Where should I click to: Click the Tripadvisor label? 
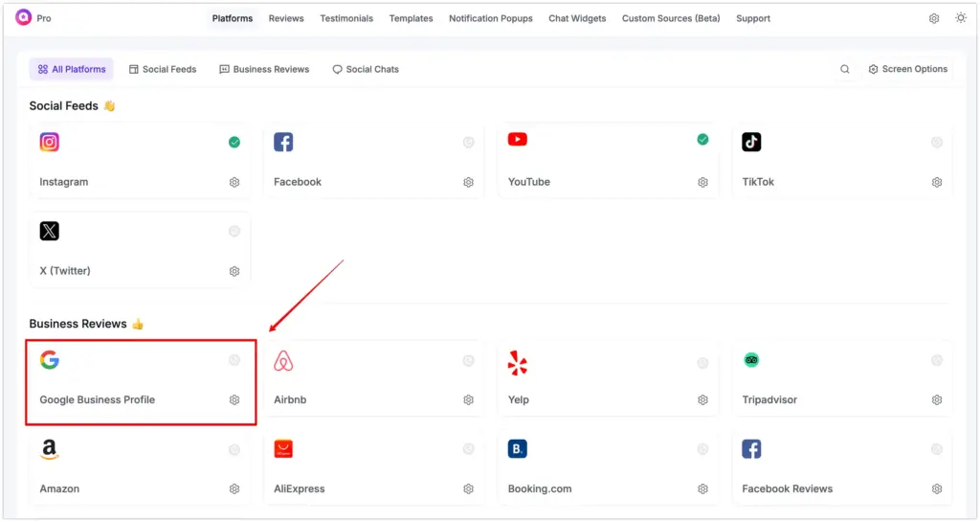[x=769, y=400]
